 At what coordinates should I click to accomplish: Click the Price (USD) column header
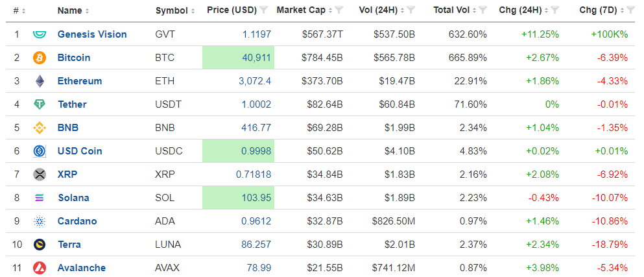[x=232, y=10]
